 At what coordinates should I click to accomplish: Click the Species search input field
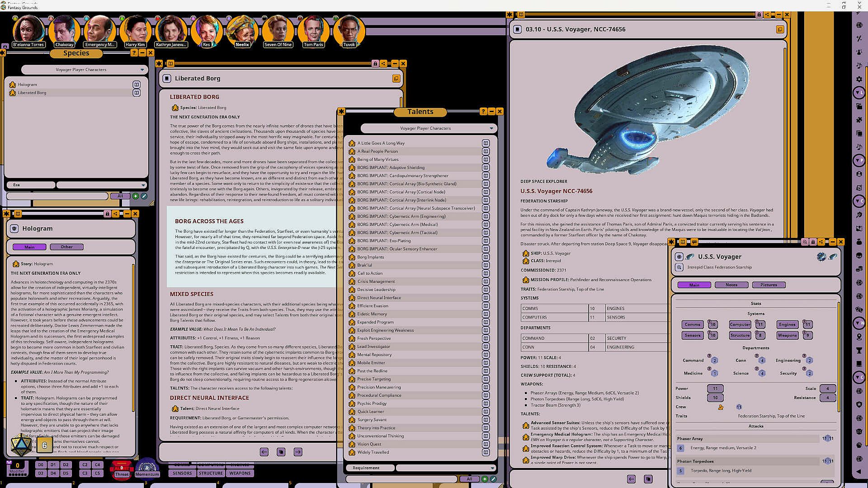[57, 196]
